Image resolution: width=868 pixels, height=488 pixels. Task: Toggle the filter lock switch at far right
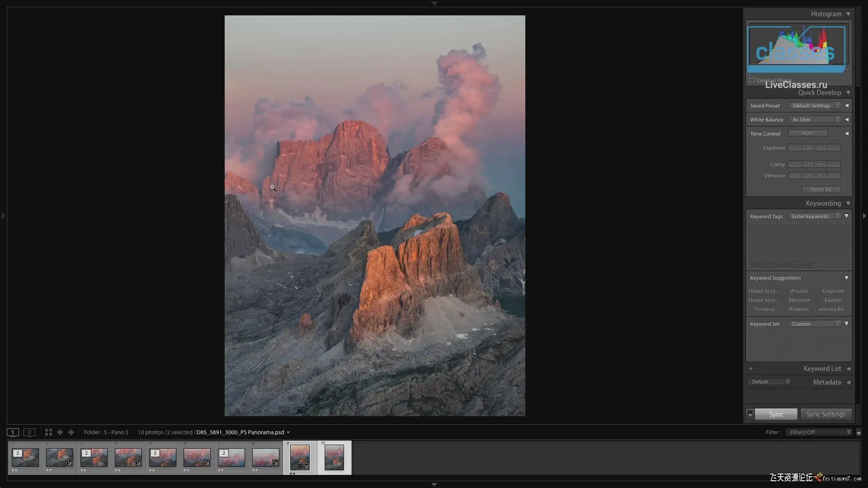coord(859,432)
